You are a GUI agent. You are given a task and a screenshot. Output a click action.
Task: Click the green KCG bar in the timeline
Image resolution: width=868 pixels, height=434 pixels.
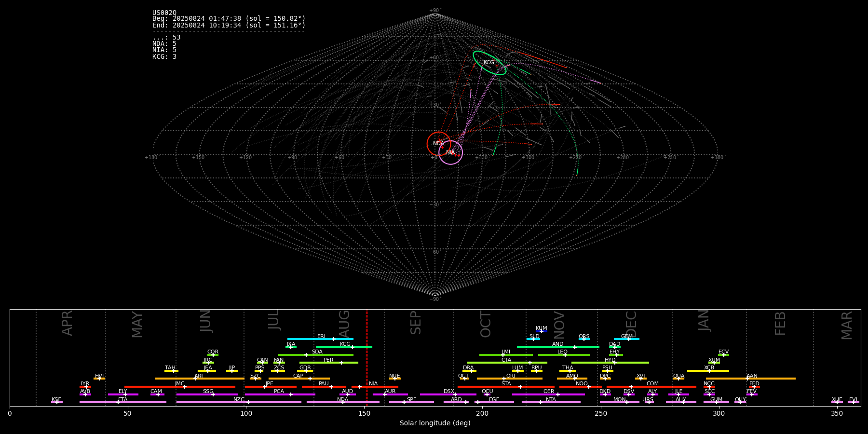click(x=344, y=347)
